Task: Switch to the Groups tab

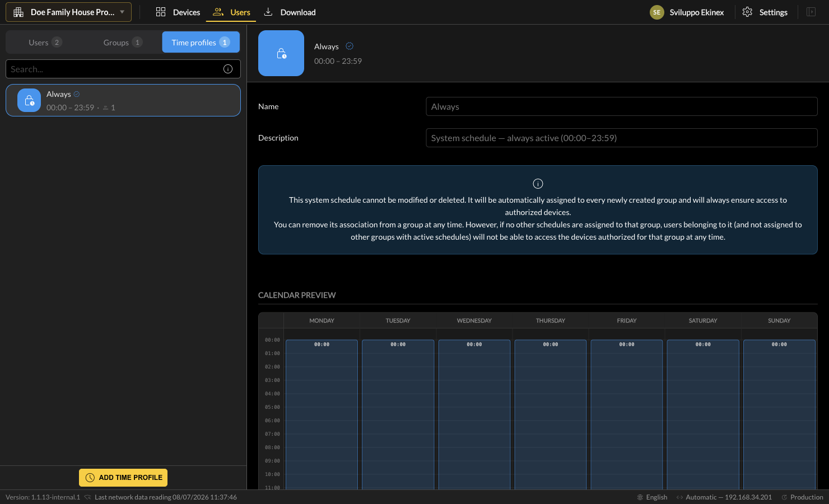Action: 123,42
